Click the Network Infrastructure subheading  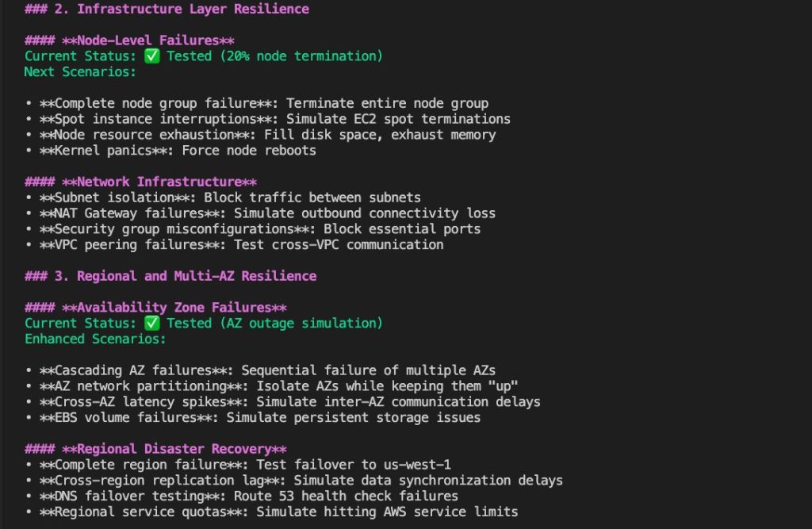coord(141,182)
